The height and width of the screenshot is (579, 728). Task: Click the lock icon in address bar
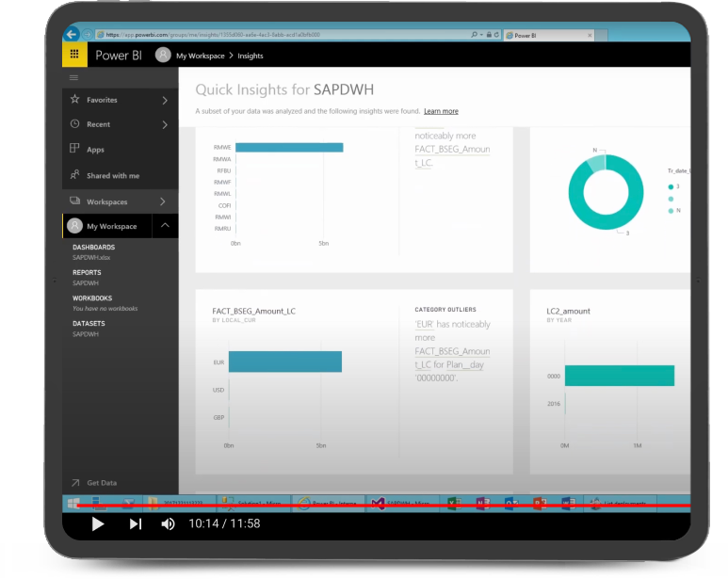[x=489, y=35]
